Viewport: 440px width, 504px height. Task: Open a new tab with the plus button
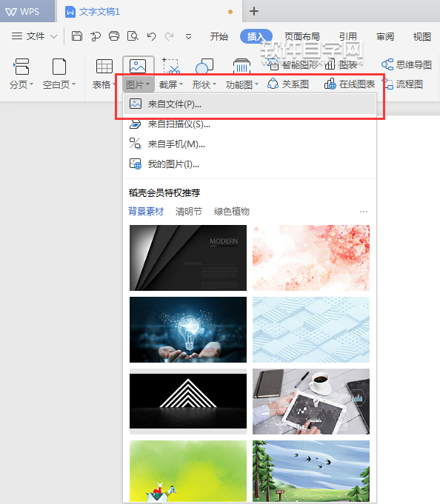(x=254, y=12)
